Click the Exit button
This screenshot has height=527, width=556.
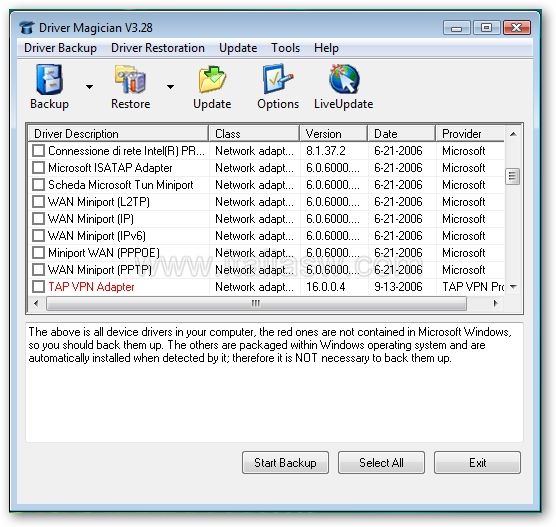(x=477, y=462)
